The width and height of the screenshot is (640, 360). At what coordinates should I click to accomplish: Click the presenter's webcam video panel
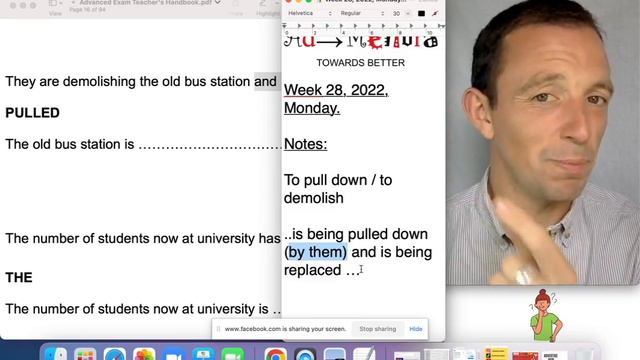pyautogui.click(x=543, y=142)
